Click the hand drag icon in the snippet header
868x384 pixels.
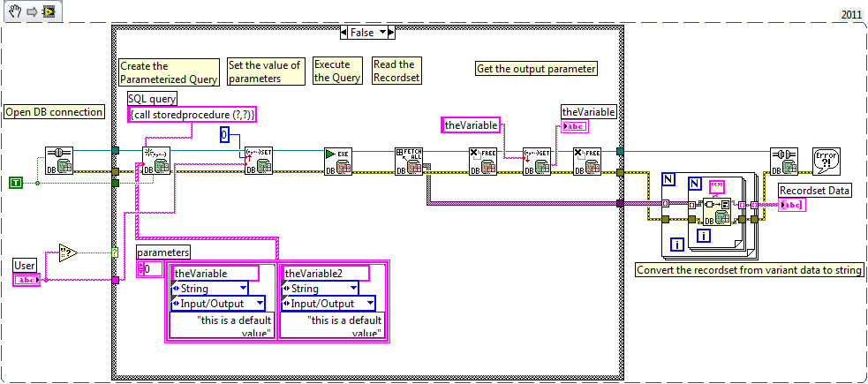[x=15, y=11]
